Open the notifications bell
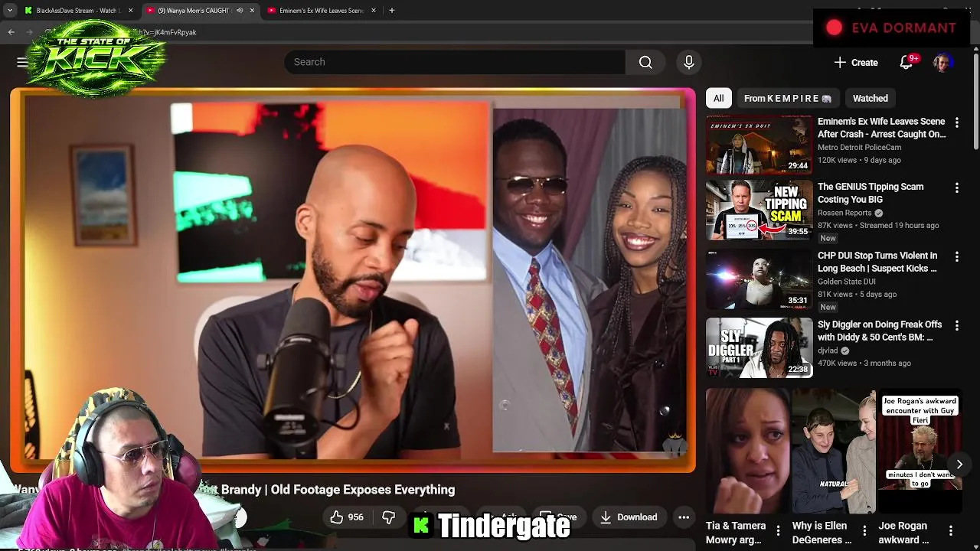980x551 pixels. (906, 62)
